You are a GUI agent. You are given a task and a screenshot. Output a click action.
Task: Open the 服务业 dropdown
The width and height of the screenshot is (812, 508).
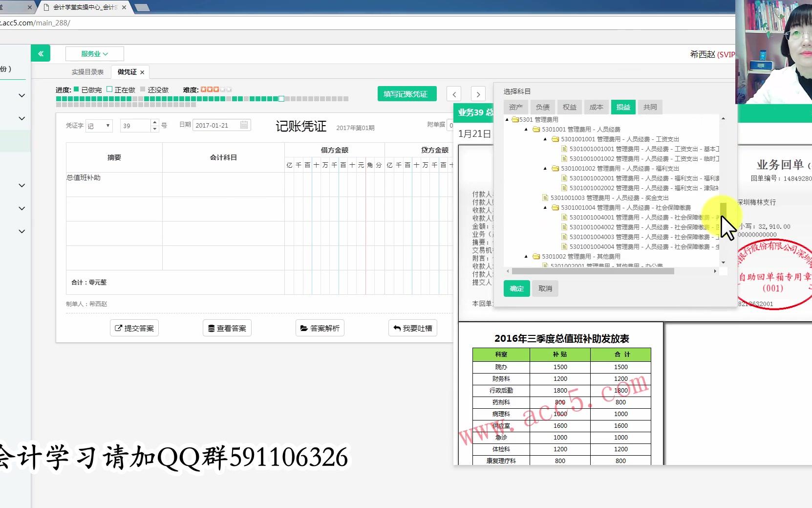coord(94,54)
